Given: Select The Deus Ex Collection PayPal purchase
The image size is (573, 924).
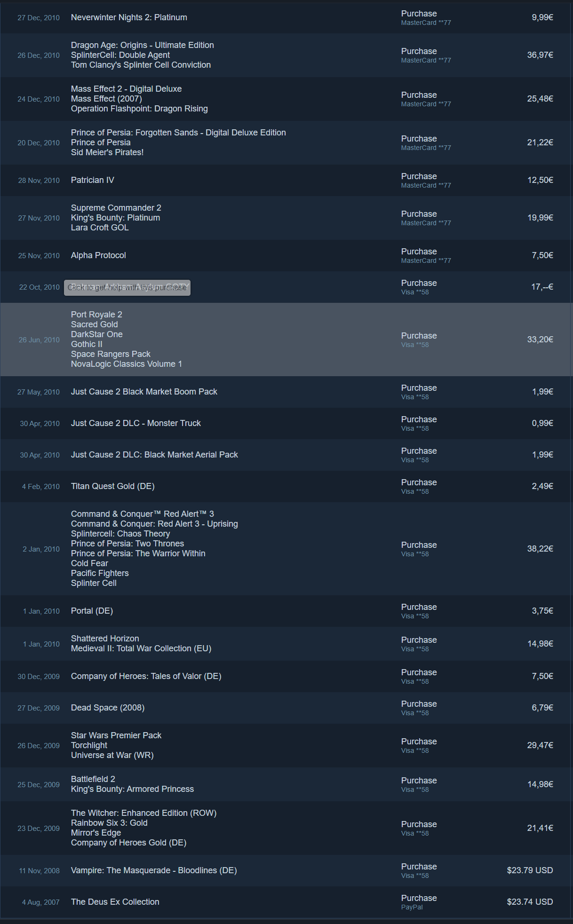Looking at the screenshot, I should click(286, 902).
